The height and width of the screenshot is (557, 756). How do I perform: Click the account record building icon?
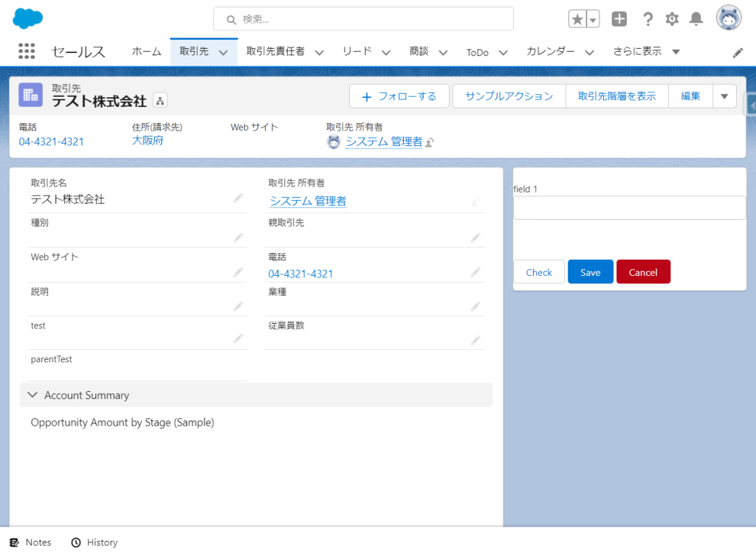tap(30, 95)
